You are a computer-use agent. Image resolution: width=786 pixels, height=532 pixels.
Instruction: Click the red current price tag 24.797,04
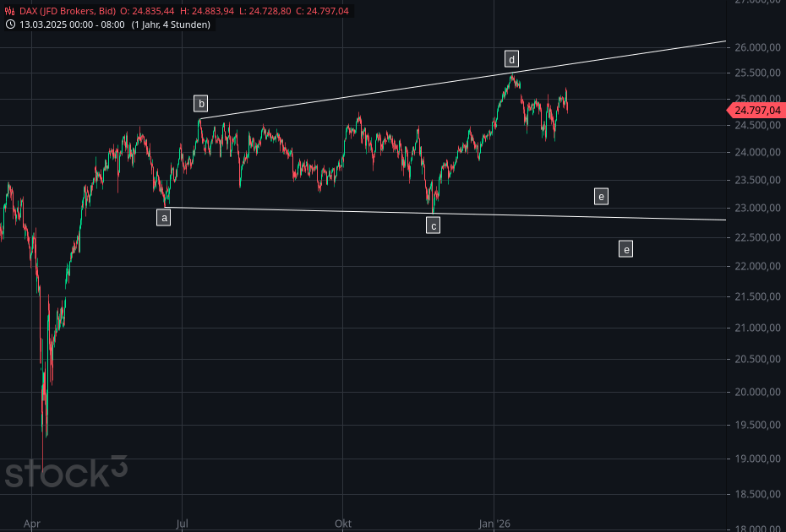(755, 110)
